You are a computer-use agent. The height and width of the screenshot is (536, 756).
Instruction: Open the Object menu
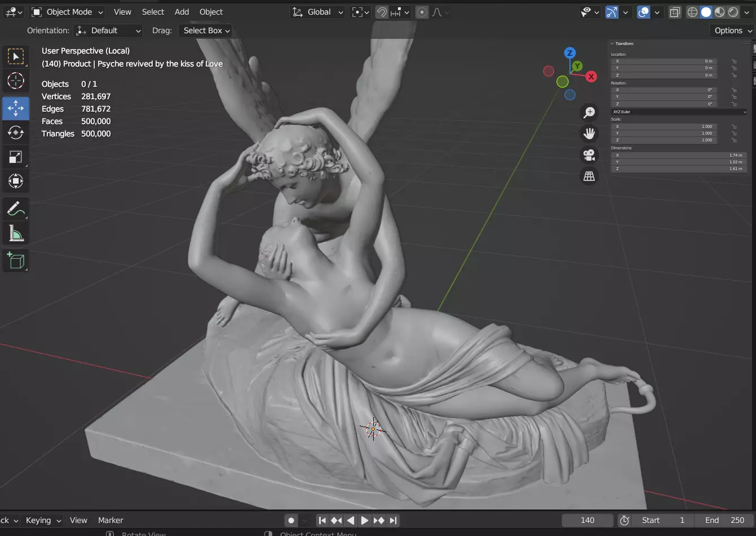211,12
